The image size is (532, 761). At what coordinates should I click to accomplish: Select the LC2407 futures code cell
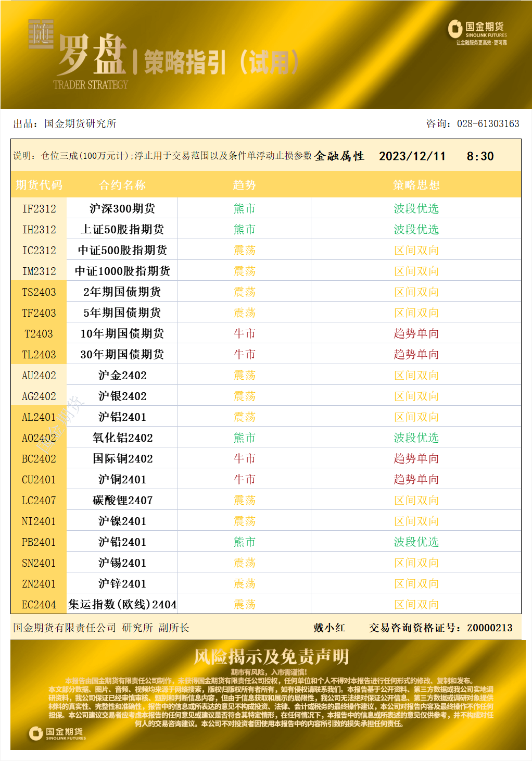click(x=39, y=500)
